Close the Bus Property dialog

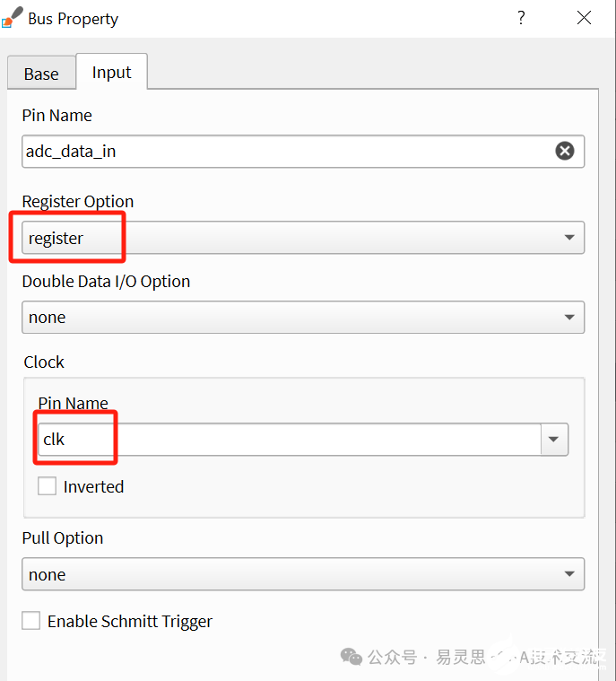[585, 18]
